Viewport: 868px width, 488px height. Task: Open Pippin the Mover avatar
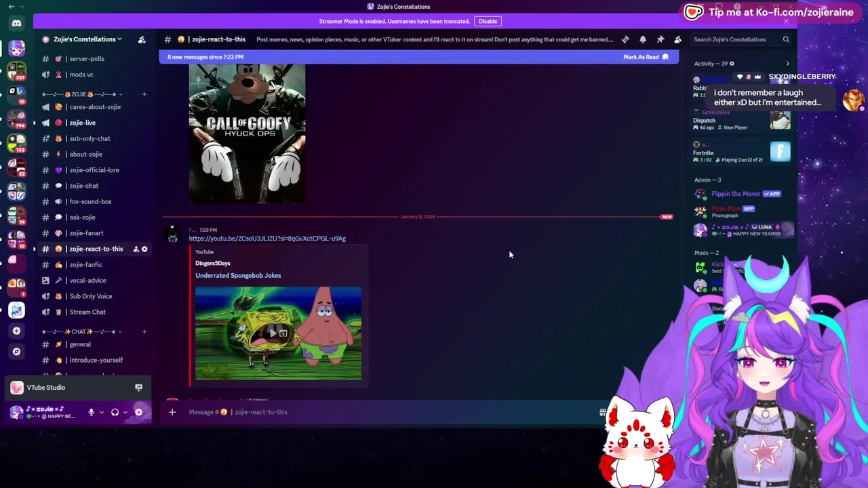pos(701,194)
